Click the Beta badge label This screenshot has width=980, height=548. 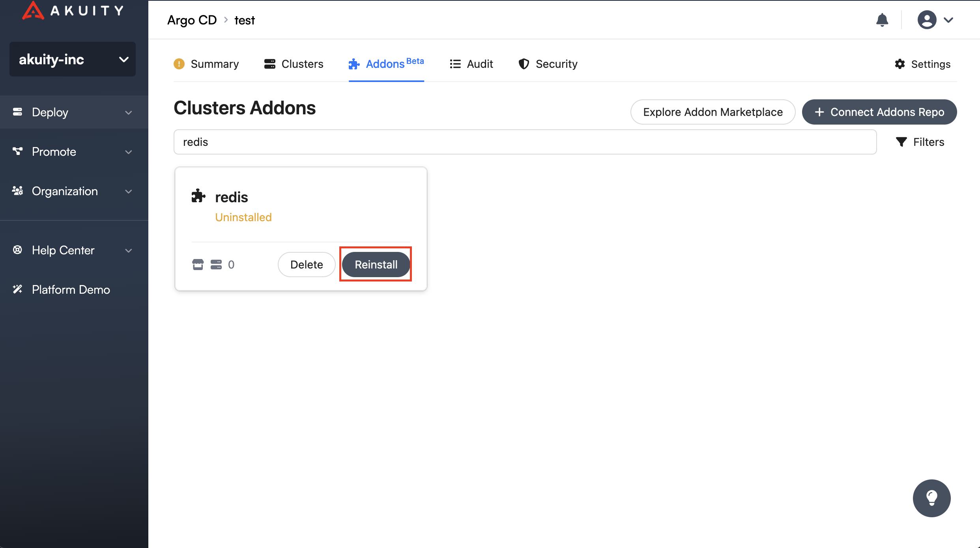pos(415,61)
